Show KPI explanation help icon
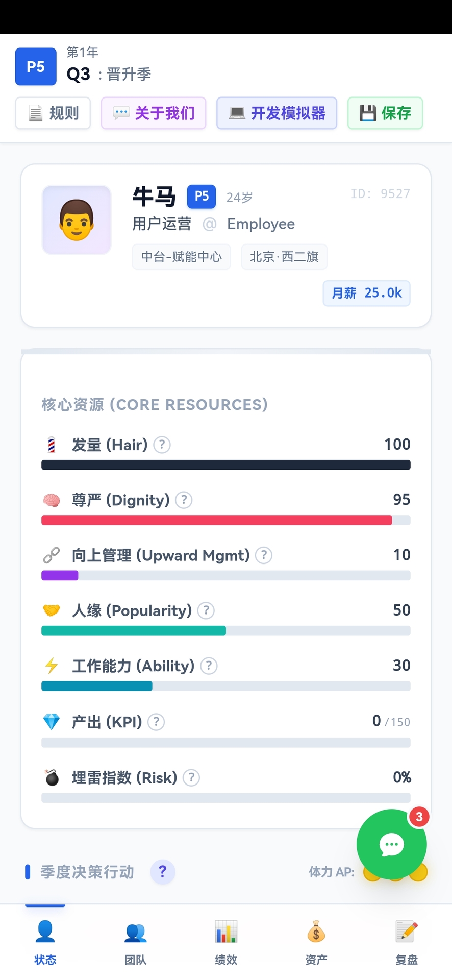 (x=156, y=722)
